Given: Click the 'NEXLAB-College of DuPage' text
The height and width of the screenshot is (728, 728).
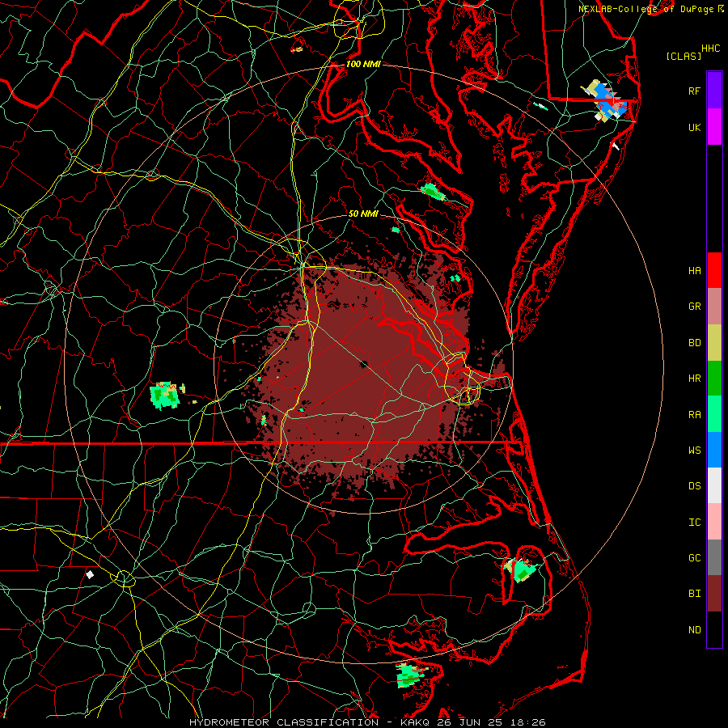Looking at the screenshot, I should click(x=645, y=9).
